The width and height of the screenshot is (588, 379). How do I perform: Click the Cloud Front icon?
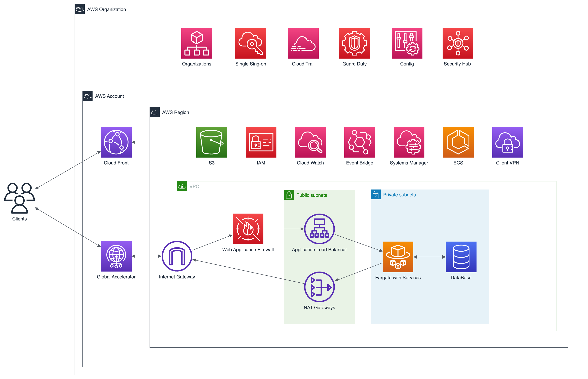(x=116, y=142)
